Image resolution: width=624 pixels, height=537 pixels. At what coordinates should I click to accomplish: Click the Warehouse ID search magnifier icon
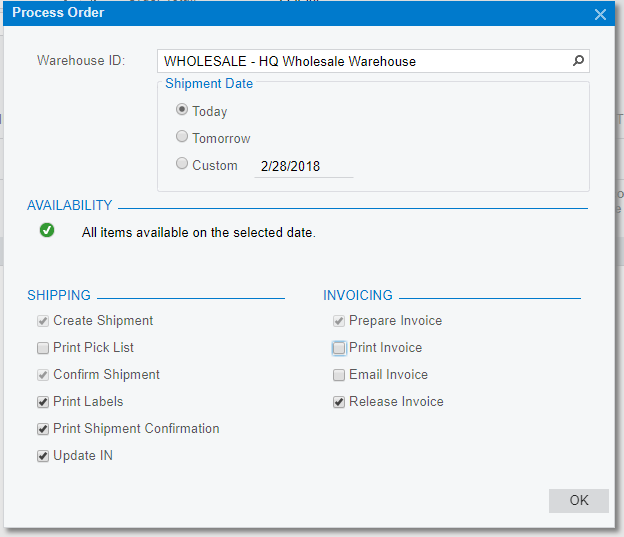coord(578,61)
